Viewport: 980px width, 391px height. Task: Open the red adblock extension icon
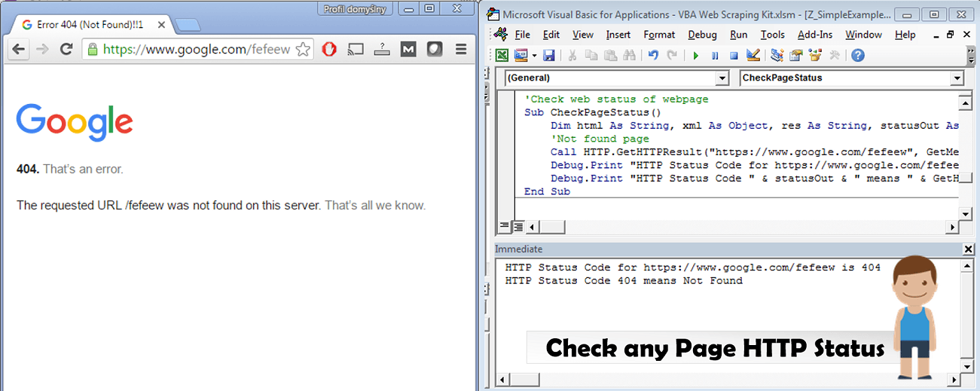coord(329,50)
